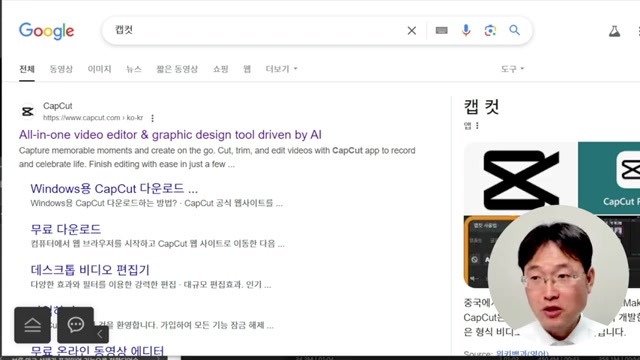
Task: Select the 전체 tab
Action: tap(27, 69)
